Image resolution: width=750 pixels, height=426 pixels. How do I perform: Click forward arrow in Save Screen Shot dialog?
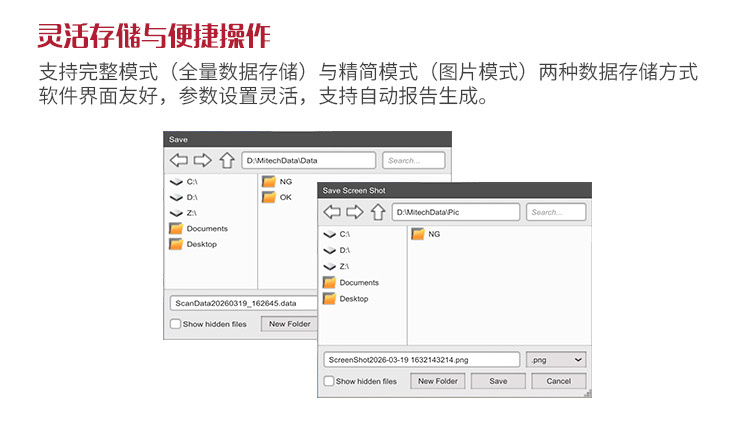click(354, 212)
